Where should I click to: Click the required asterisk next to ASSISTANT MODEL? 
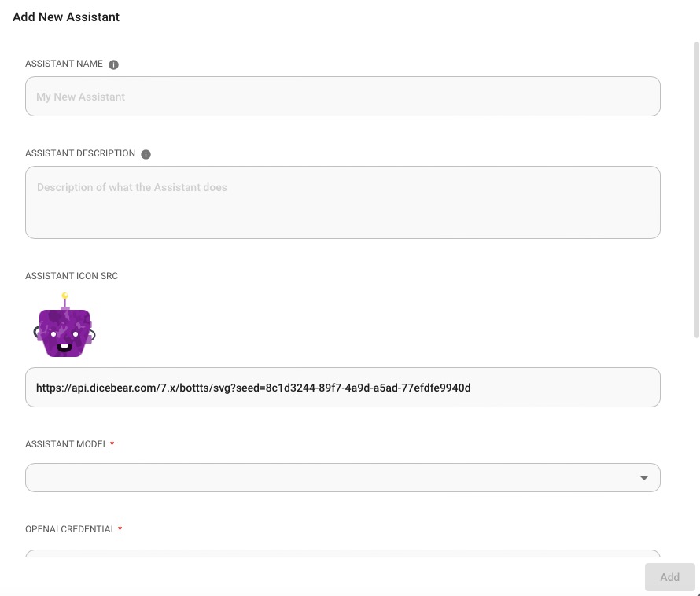pyautogui.click(x=111, y=443)
